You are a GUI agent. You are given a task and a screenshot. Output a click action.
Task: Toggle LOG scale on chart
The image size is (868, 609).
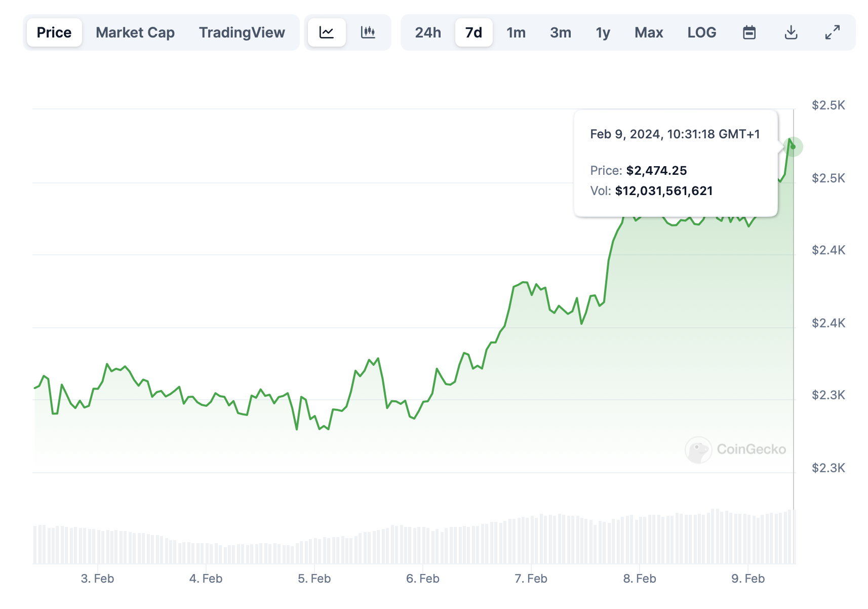(x=701, y=32)
